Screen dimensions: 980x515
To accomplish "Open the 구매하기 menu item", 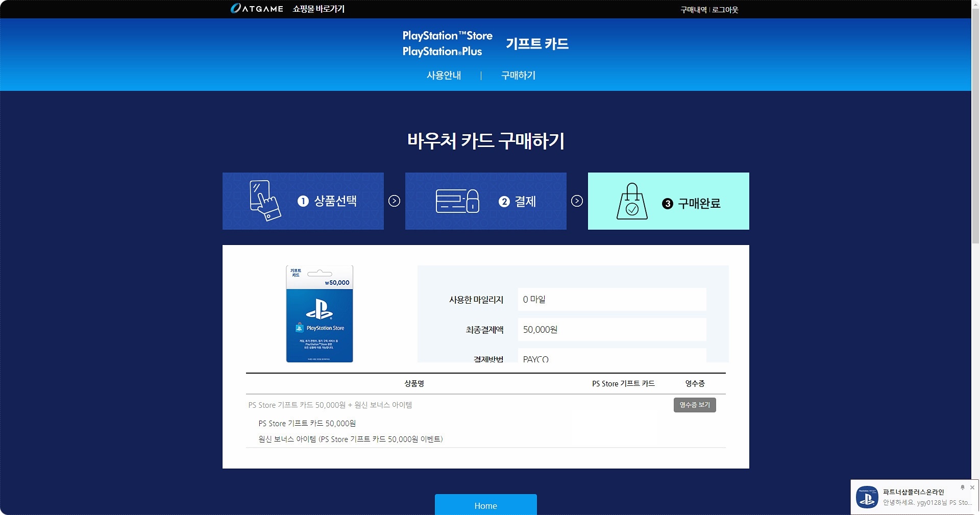I will [x=518, y=76].
